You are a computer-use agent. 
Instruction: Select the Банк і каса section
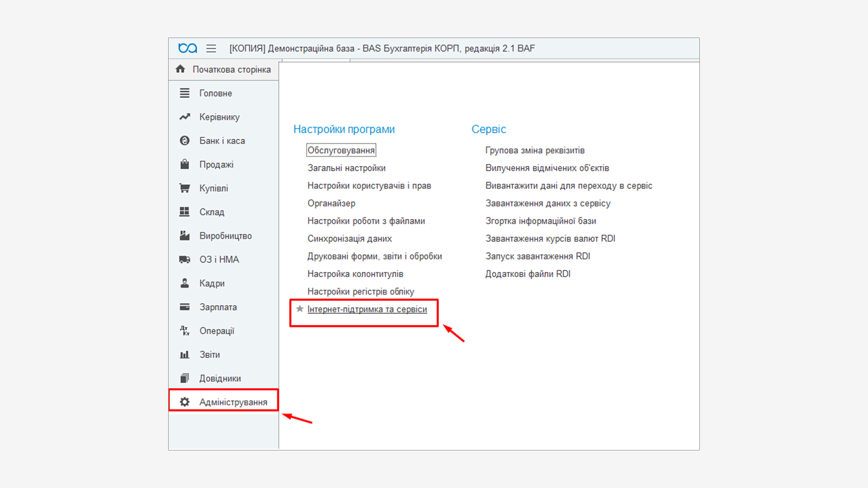(223, 141)
